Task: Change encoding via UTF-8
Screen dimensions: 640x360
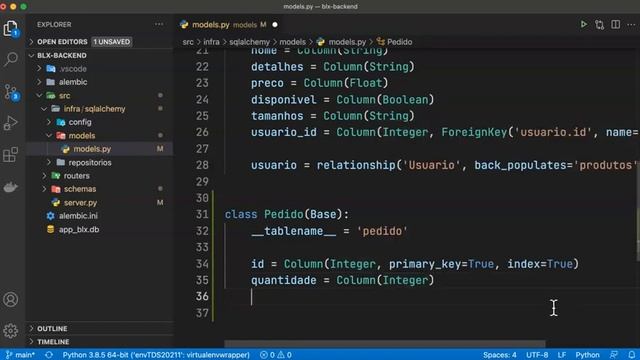Action: [537, 355]
